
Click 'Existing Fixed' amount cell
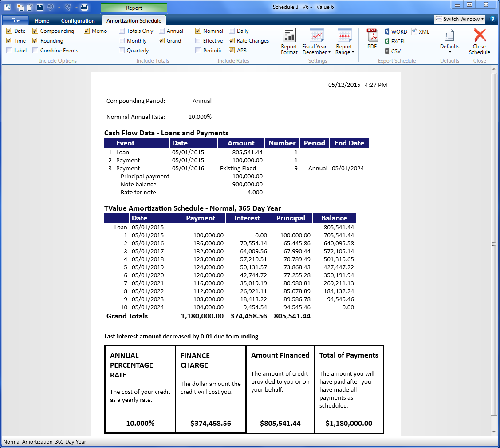click(x=238, y=169)
